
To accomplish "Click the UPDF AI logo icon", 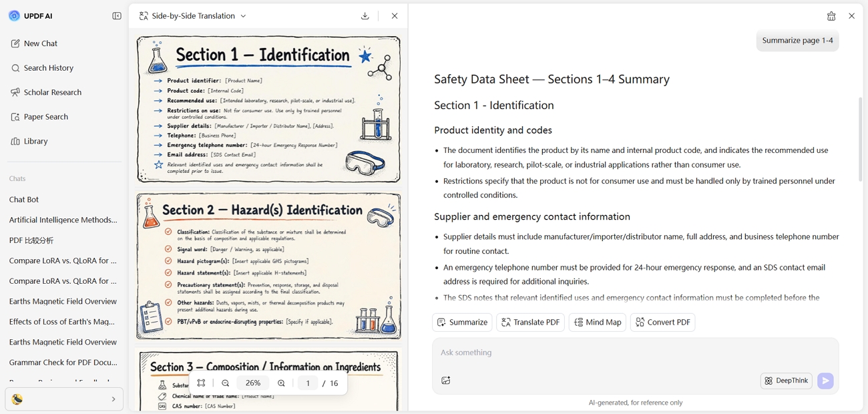I will pyautogui.click(x=14, y=16).
